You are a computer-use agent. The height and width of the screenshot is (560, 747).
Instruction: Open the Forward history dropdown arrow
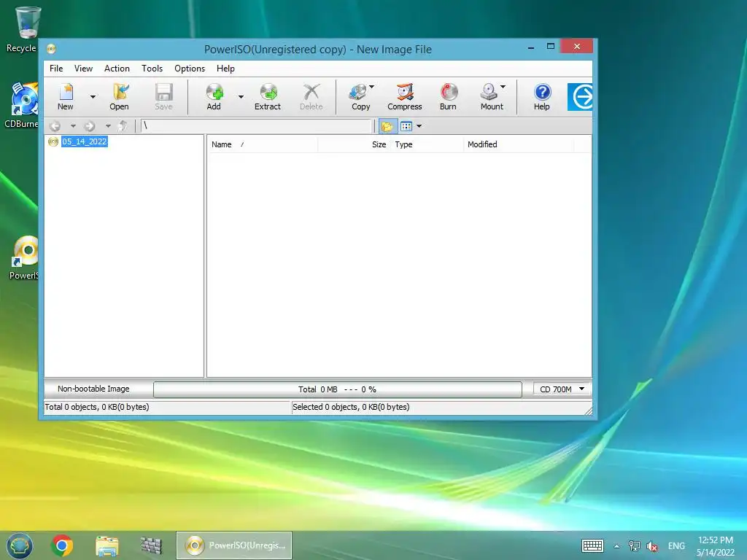(x=108, y=126)
